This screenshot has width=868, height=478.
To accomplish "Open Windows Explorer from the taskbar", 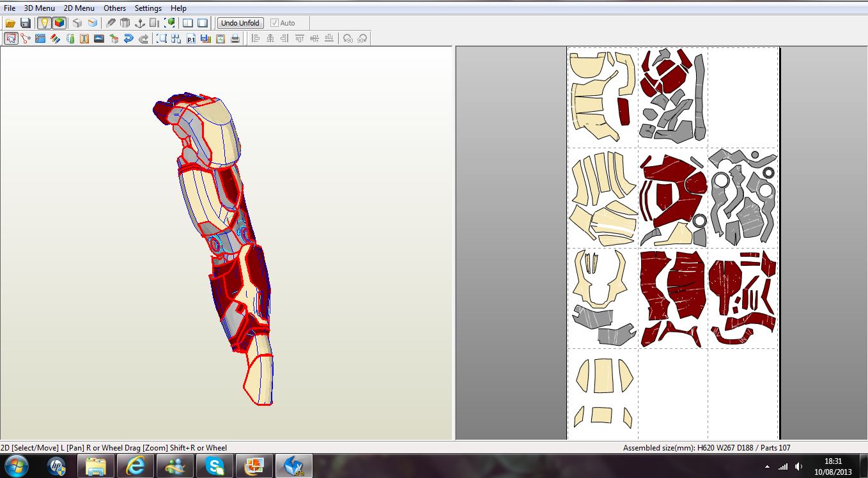I will tap(96, 466).
